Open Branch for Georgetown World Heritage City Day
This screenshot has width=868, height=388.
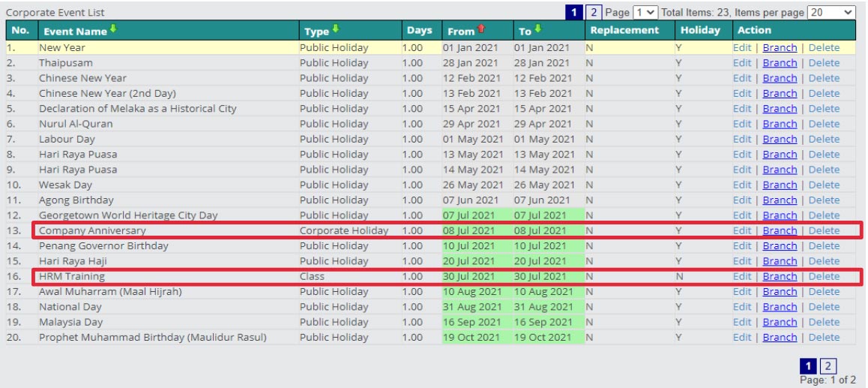780,215
